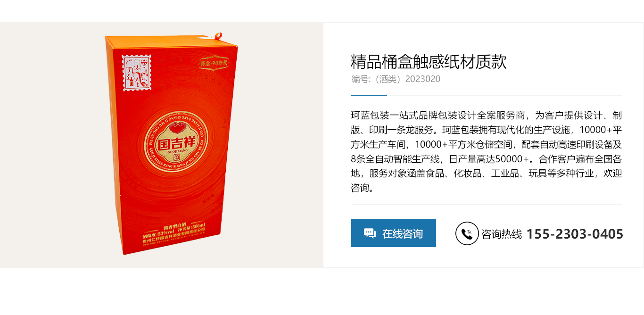Click the gold 国吉祥 emblem on the box
Image resolution: width=644 pixels, height=315 pixels.
click(x=172, y=136)
